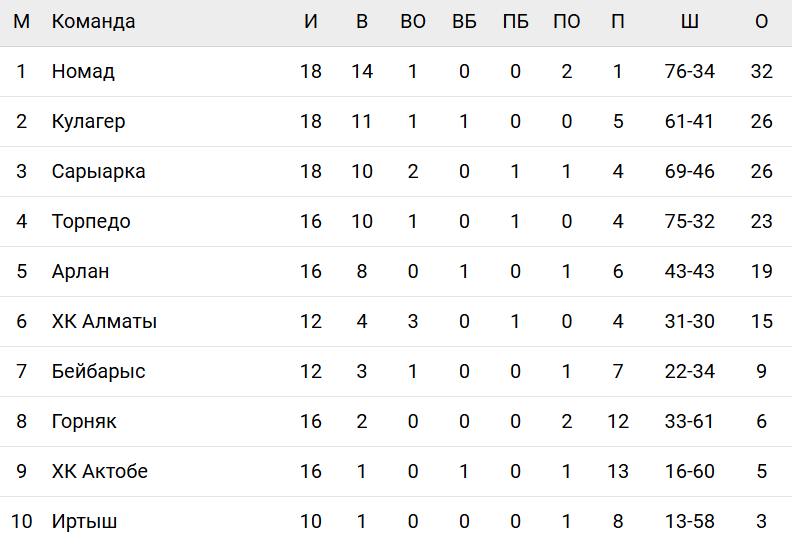Select the Бейбарыс team name
The image size is (792, 545).
[x=98, y=372]
